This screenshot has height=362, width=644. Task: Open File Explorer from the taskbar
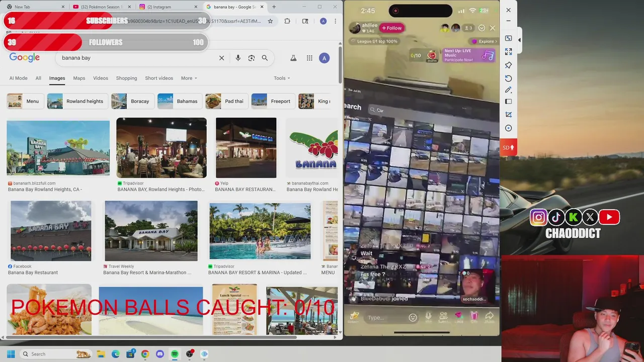(101, 354)
